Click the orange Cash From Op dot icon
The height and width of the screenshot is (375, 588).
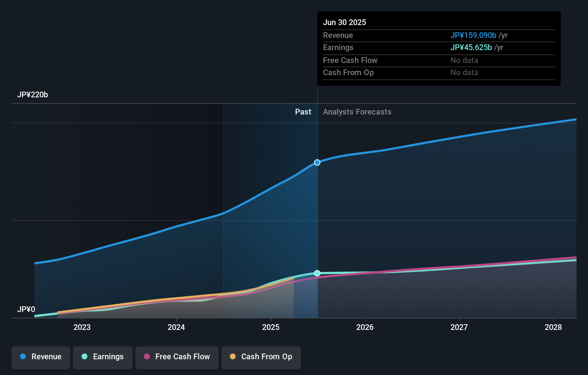tap(232, 357)
